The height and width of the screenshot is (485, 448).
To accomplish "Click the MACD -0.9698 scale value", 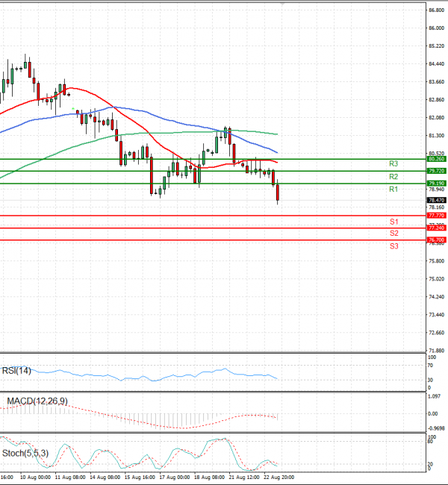I will pos(436,429).
